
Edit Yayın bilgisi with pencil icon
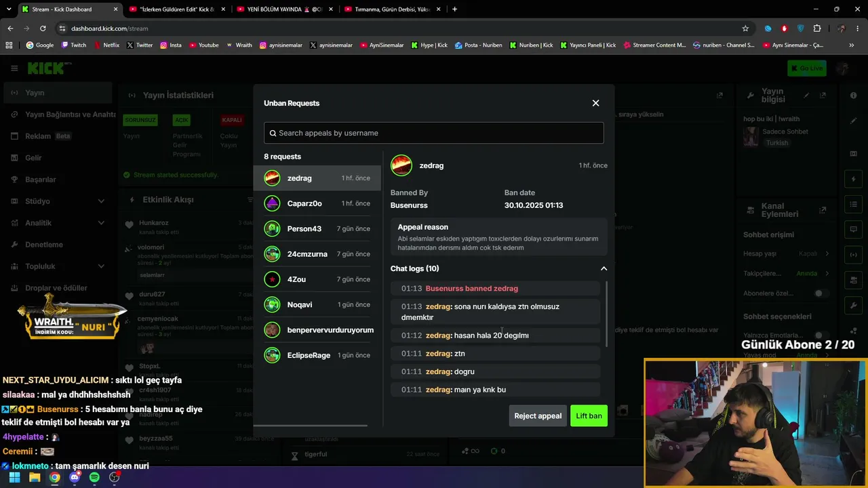[x=806, y=96]
